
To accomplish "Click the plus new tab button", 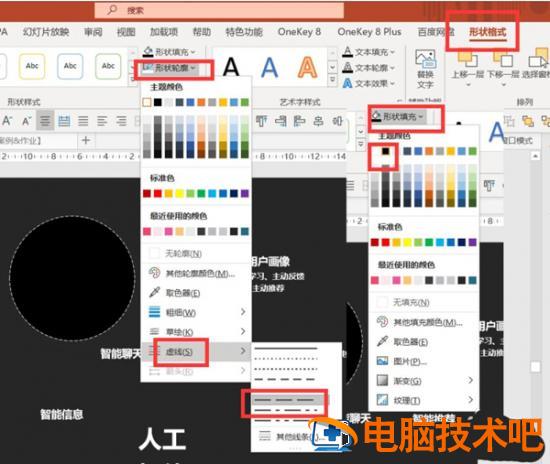I will 86,140.
